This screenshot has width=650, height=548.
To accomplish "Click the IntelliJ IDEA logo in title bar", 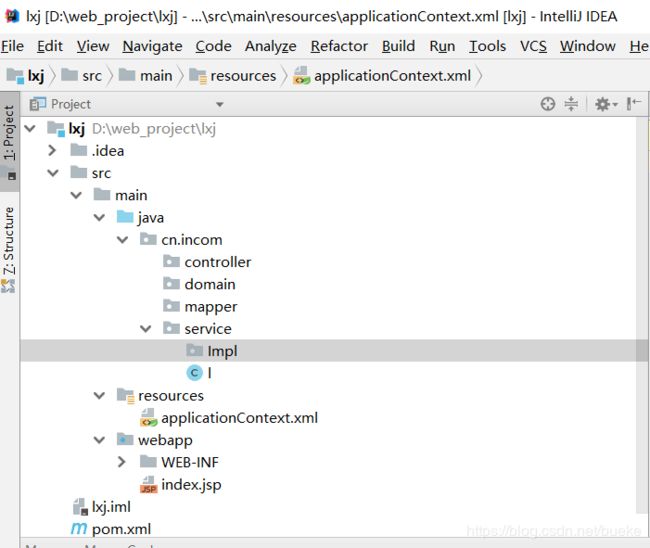I will tap(12, 16).
